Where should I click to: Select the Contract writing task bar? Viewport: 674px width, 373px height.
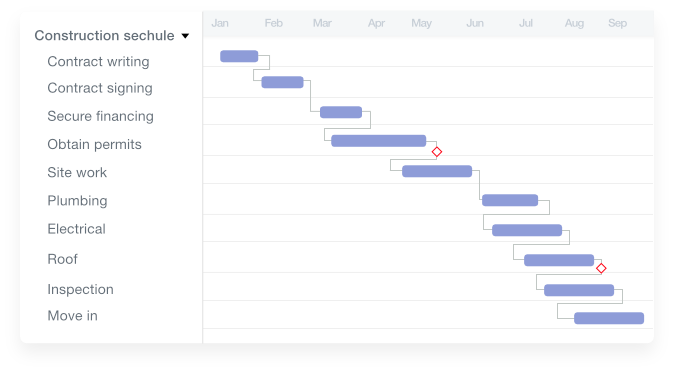click(239, 56)
